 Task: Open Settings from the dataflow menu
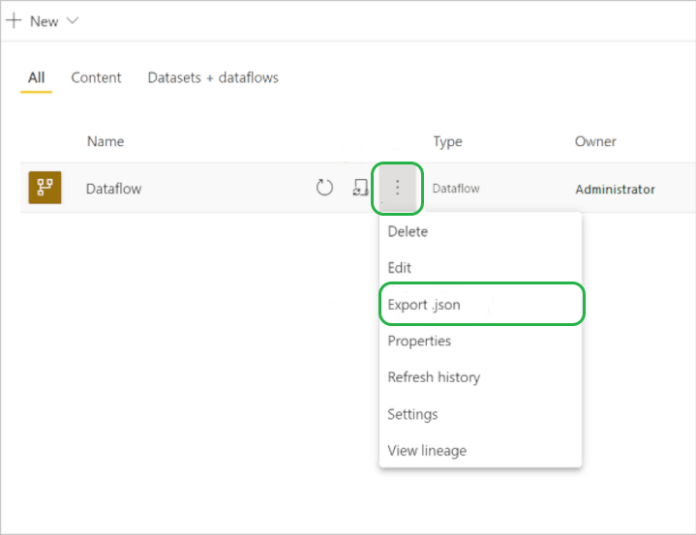[x=413, y=414]
